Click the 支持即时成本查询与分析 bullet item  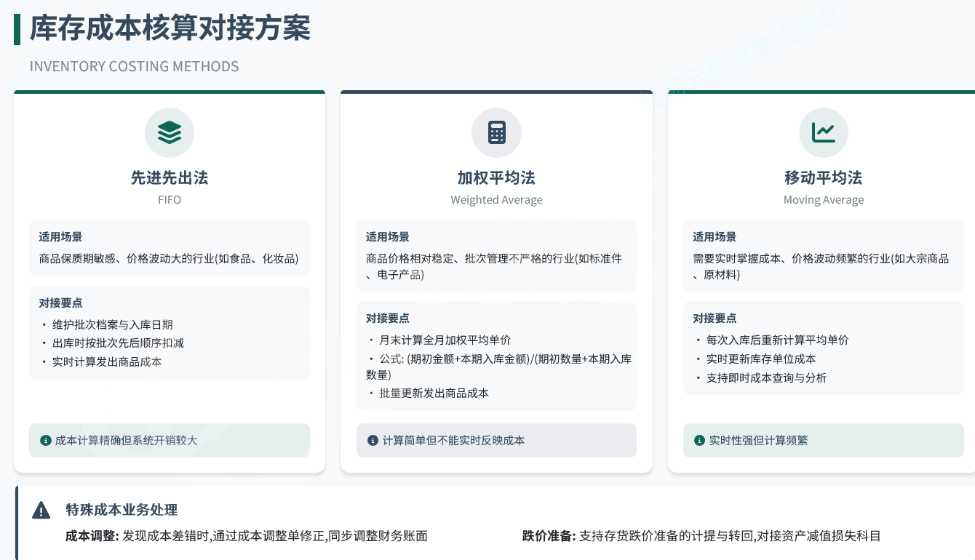(766, 378)
